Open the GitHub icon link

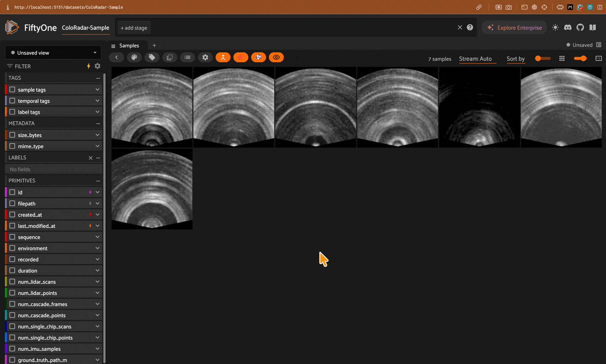[580, 27]
